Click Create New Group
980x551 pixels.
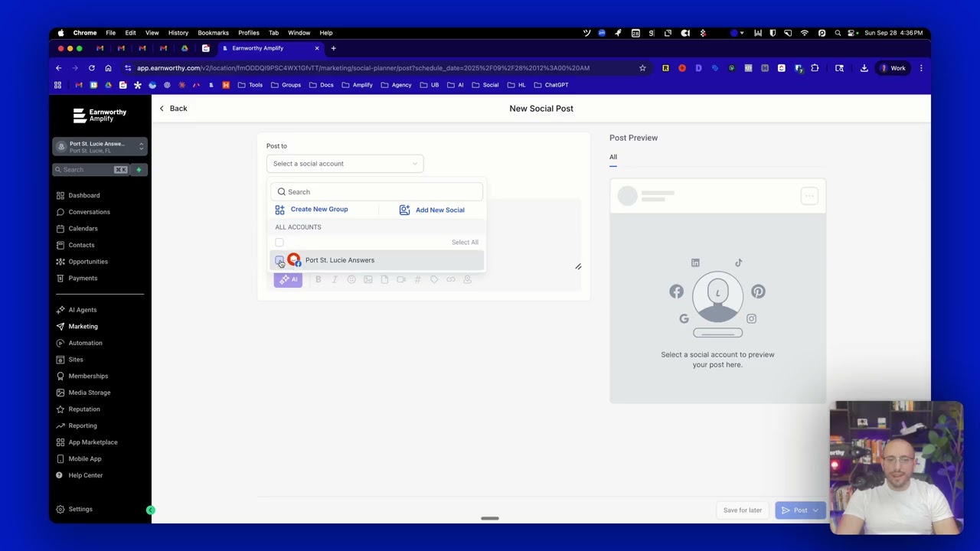pyautogui.click(x=319, y=210)
